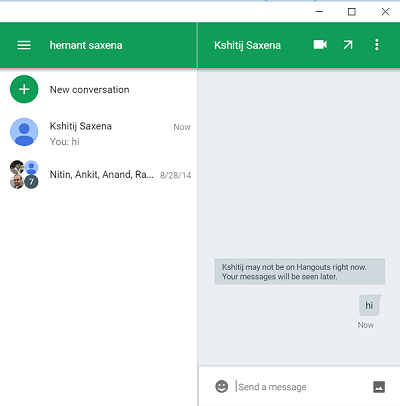Select Kshitij Saxena's blue avatar

coord(24,132)
